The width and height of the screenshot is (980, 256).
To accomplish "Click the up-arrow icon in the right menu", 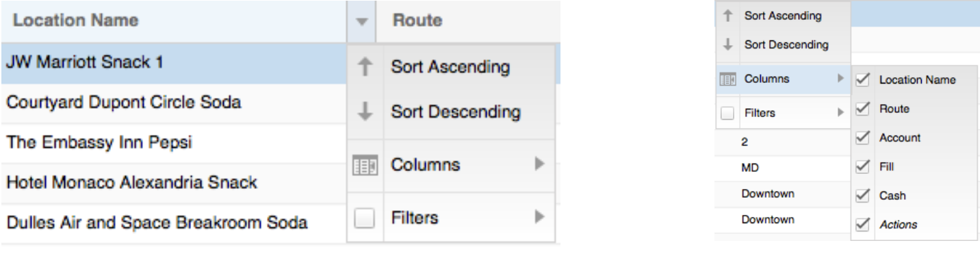I will coord(727,15).
